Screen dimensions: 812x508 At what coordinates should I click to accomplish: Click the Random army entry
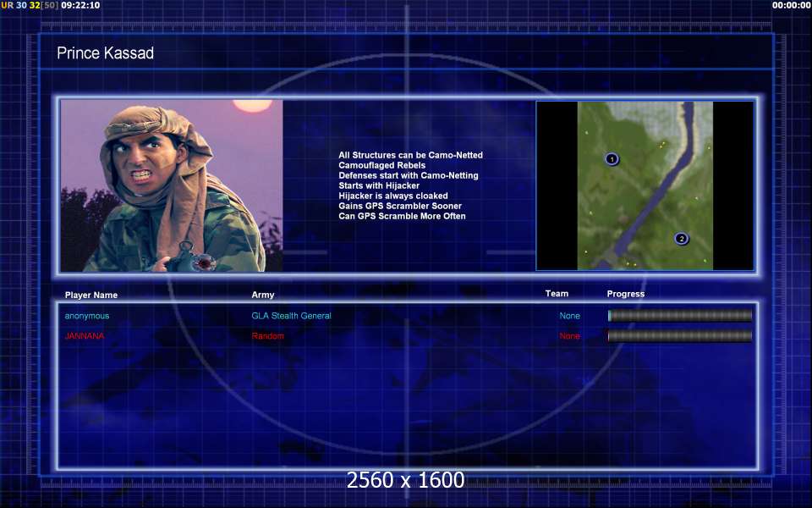[x=268, y=336]
